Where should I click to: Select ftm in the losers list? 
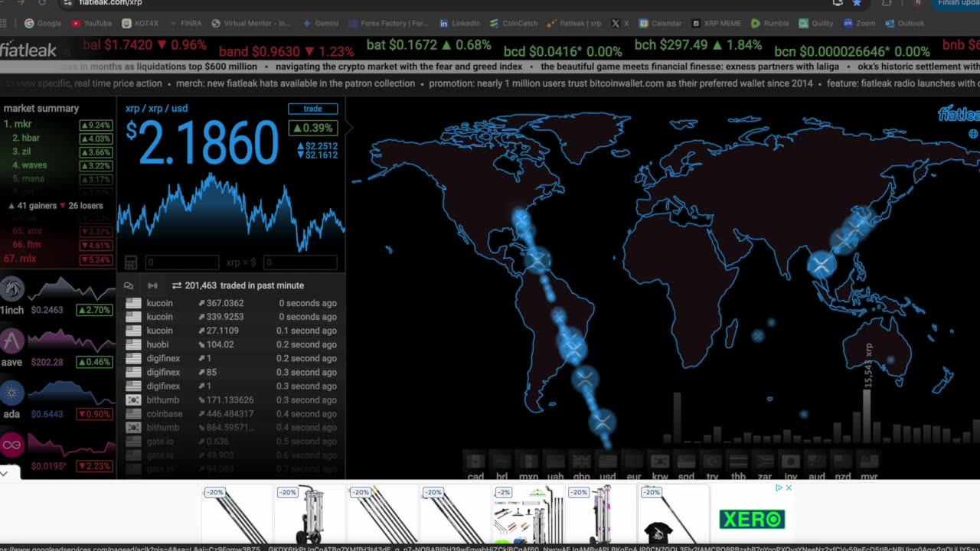coord(58,245)
